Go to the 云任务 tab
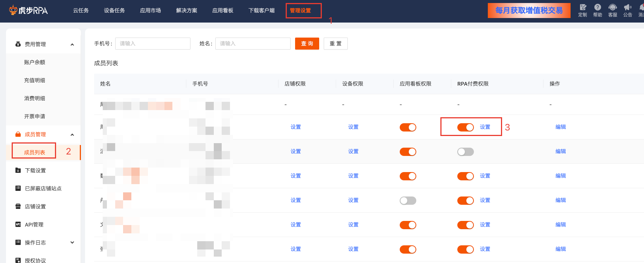 coord(81,11)
